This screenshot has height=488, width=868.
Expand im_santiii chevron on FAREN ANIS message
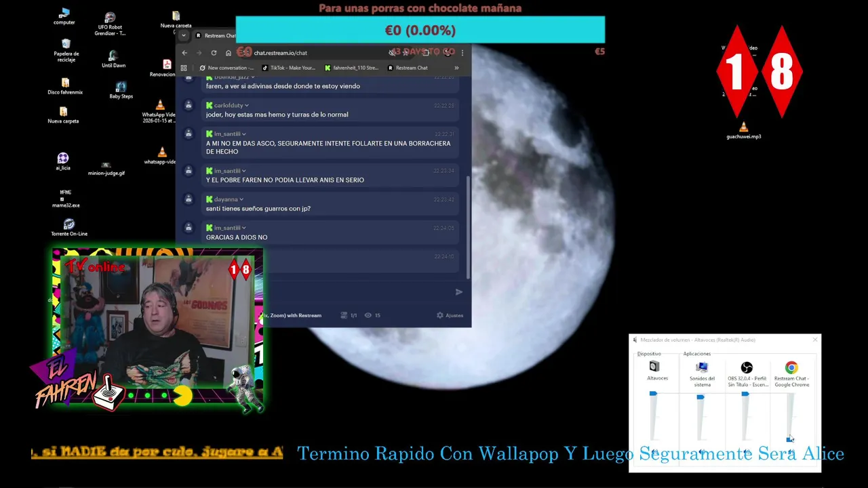tap(244, 171)
